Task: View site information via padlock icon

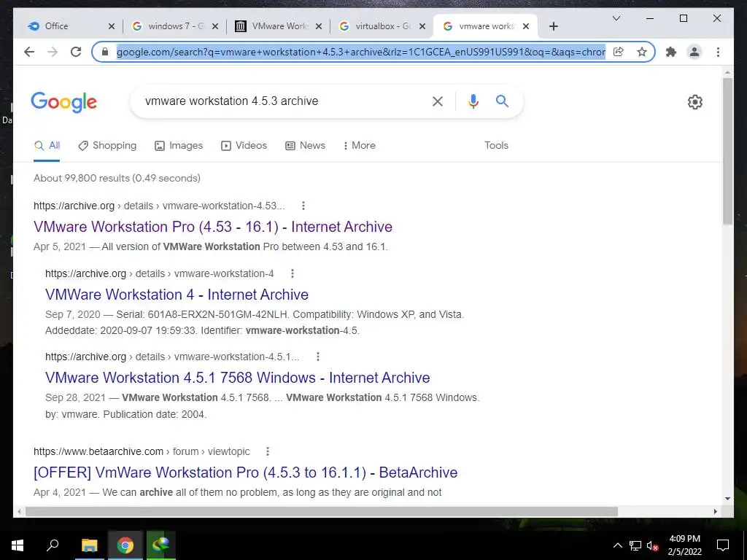Action: pos(105,52)
